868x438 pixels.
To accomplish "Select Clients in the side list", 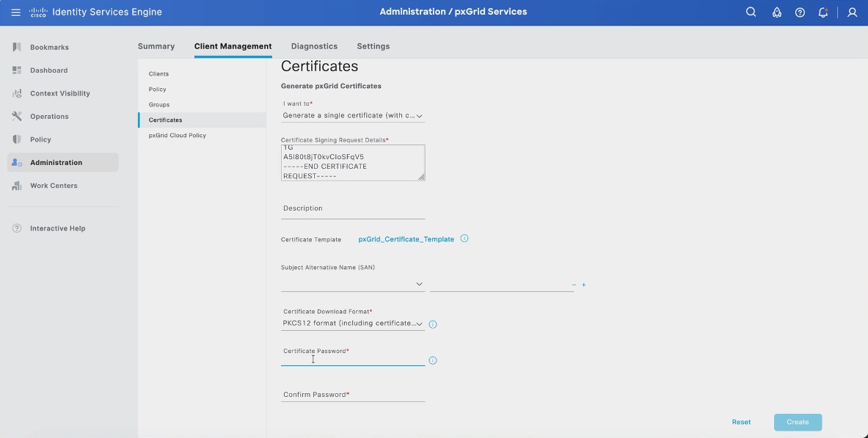I will click(159, 73).
